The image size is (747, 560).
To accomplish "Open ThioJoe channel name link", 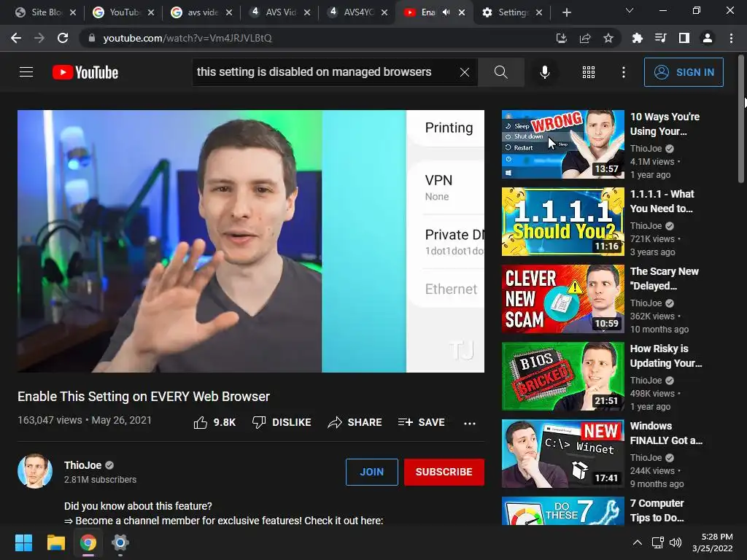I will click(83, 465).
